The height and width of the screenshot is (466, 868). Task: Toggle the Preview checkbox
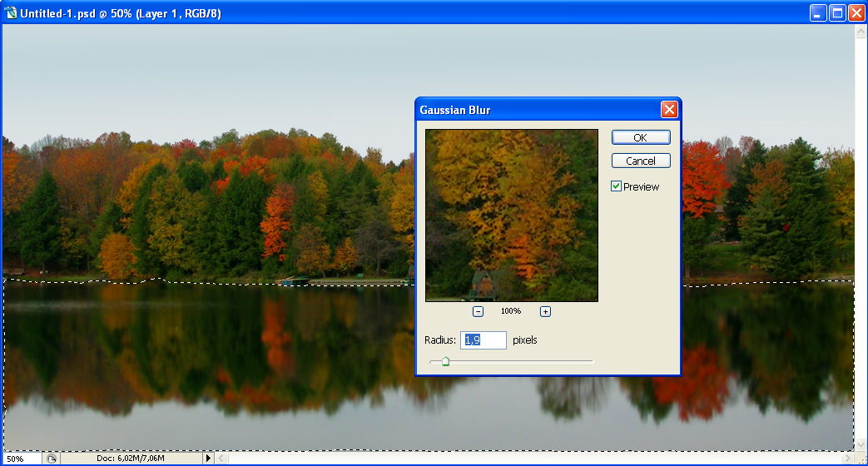(x=617, y=186)
